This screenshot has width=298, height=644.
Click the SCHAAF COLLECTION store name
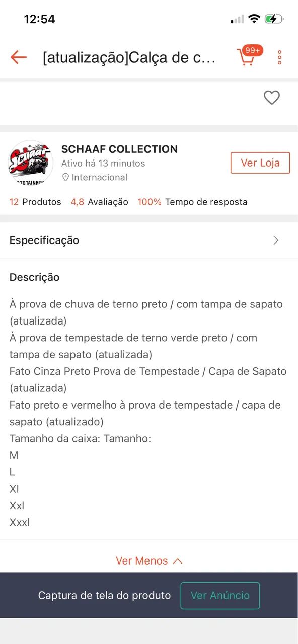tap(120, 149)
